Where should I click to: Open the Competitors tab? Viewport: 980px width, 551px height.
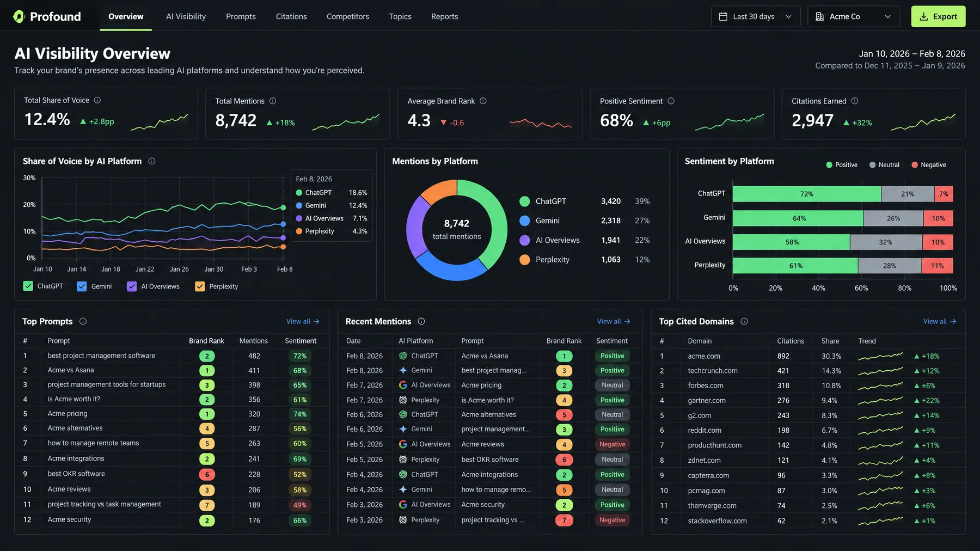348,16
